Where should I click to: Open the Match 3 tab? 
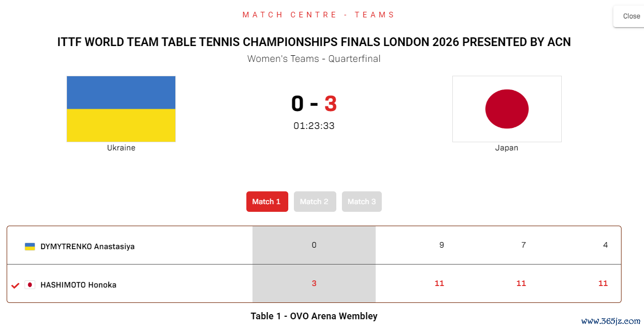tap(362, 202)
